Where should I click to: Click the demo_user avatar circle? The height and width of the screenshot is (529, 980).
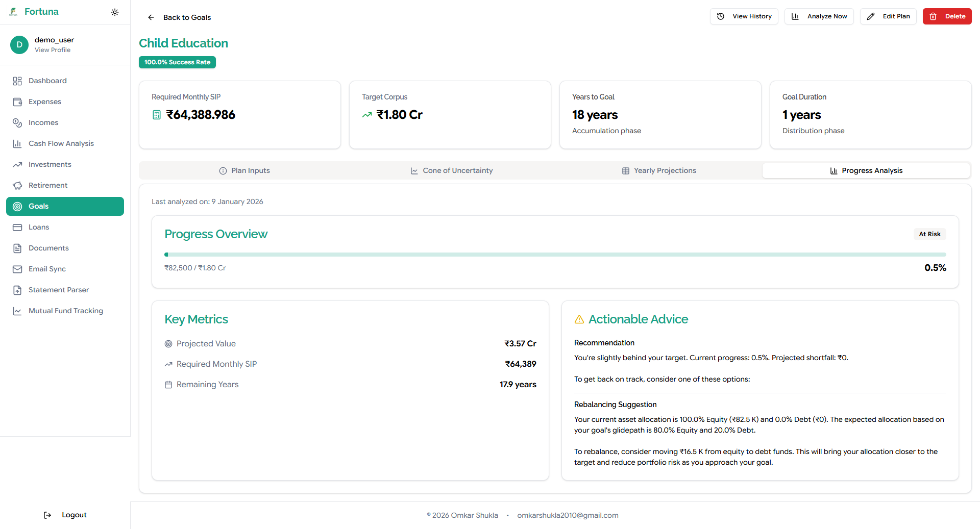(x=19, y=45)
